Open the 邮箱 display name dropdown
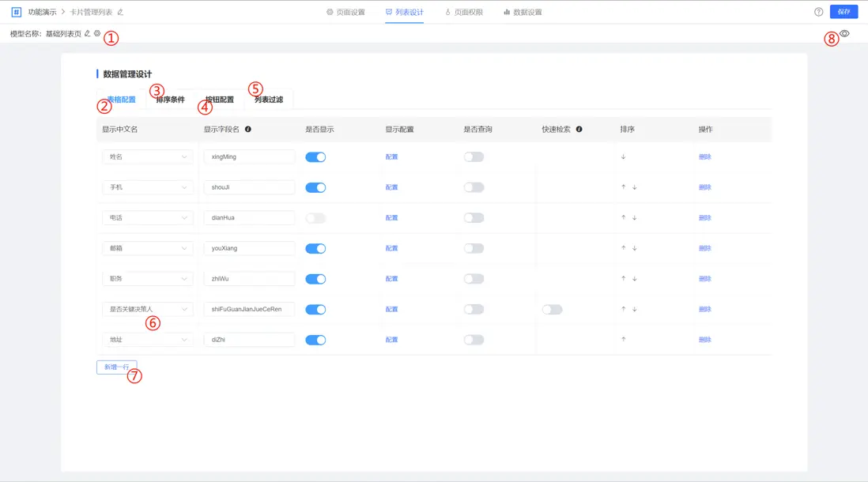This screenshot has width=868, height=482. point(147,248)
